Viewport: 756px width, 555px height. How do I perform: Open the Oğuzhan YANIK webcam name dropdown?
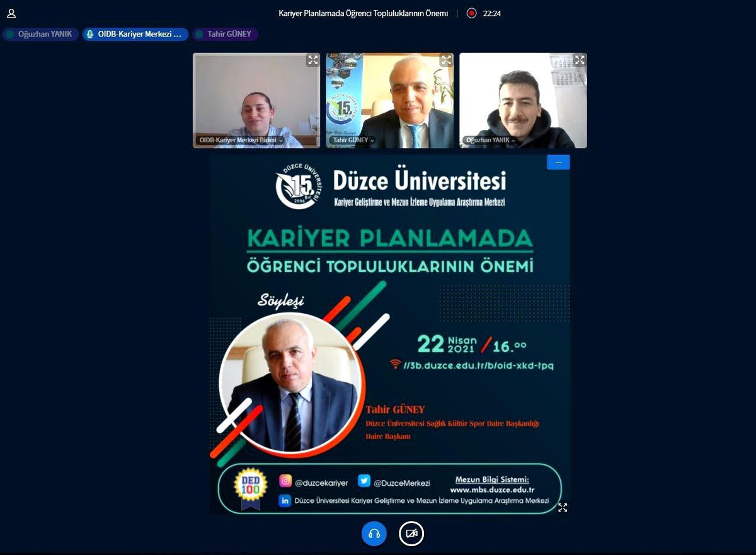click(490, 140)
